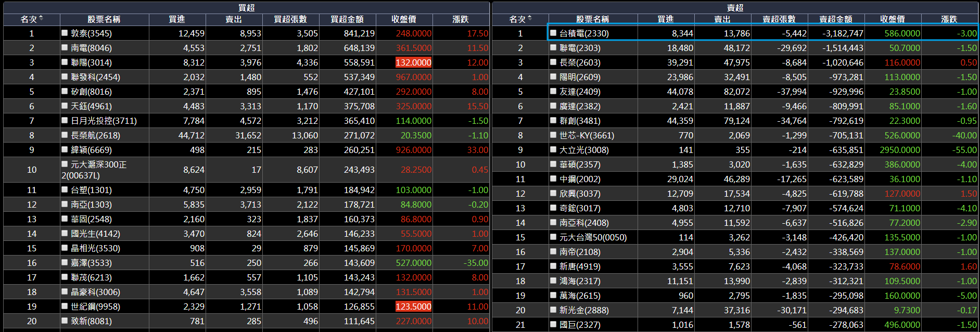Viewport: 980px width, 332px height.
Task: Select the 買超 section title
Action: 247,7
